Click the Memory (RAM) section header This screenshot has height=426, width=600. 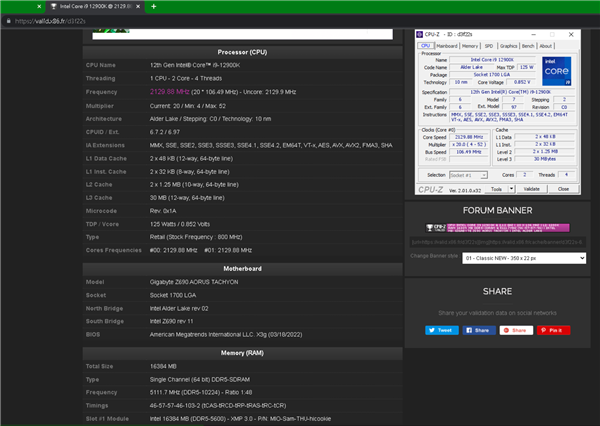click(x=242, y=353)
